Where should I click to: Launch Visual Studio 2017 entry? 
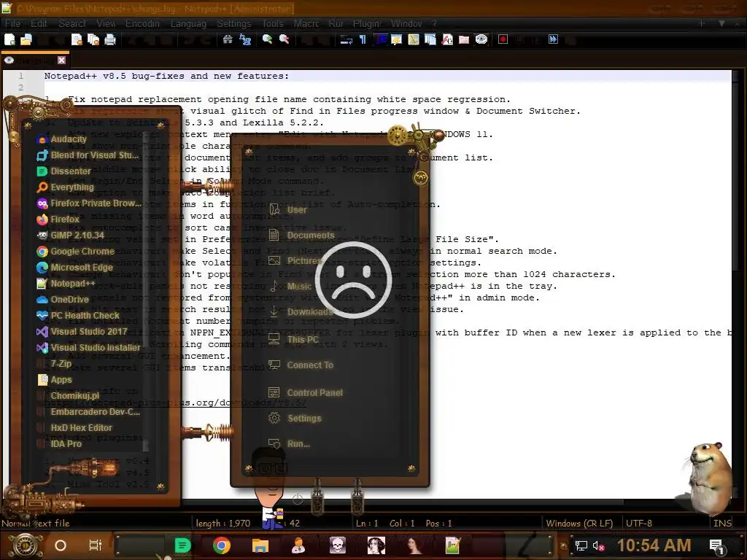[x=82, y=332]
